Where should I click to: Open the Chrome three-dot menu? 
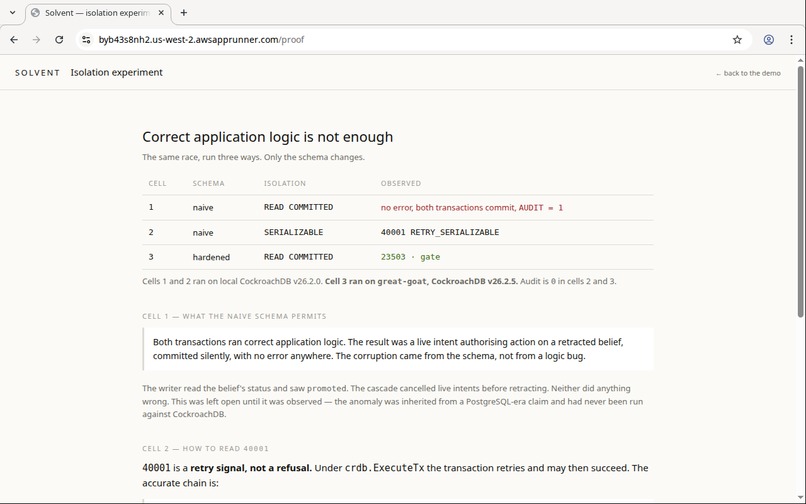click(791, 40)
